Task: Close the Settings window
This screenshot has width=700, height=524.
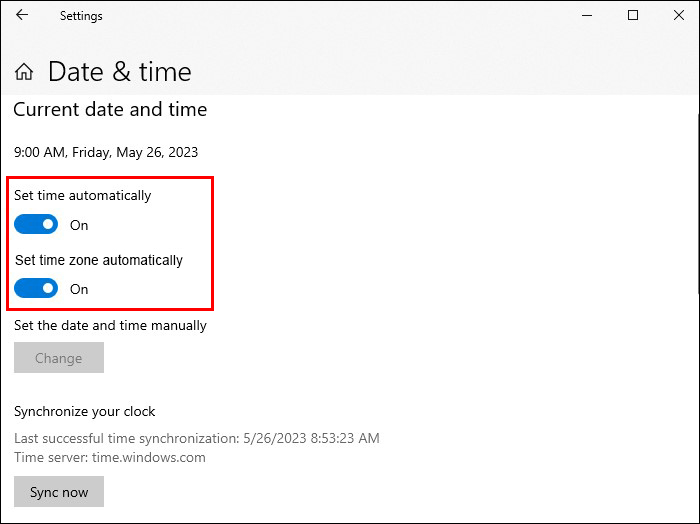Action: 678,16
